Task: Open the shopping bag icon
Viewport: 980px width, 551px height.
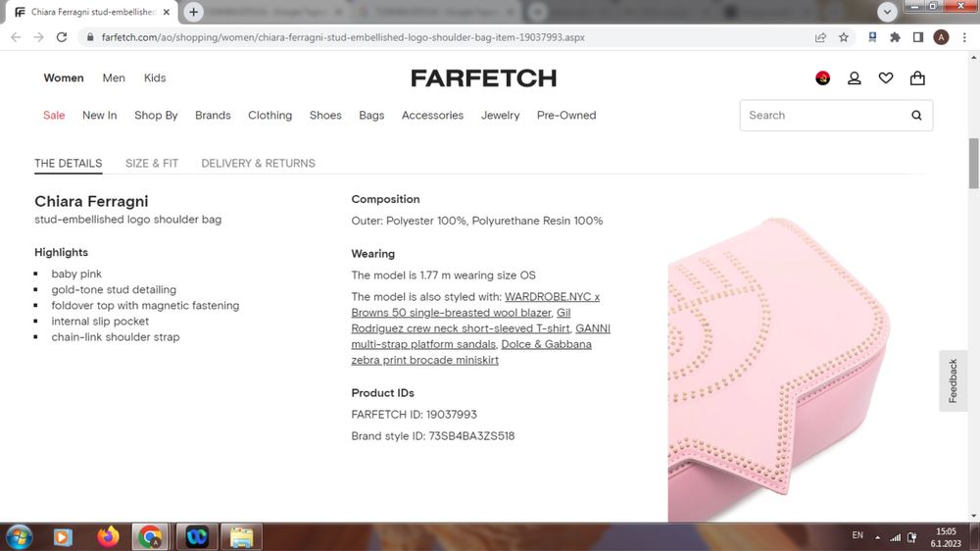Action: 917,77
